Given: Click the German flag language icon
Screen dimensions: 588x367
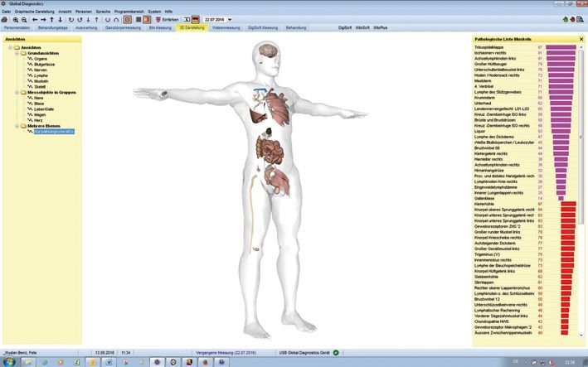Looking at the screenshot, I should pos(195,19).
